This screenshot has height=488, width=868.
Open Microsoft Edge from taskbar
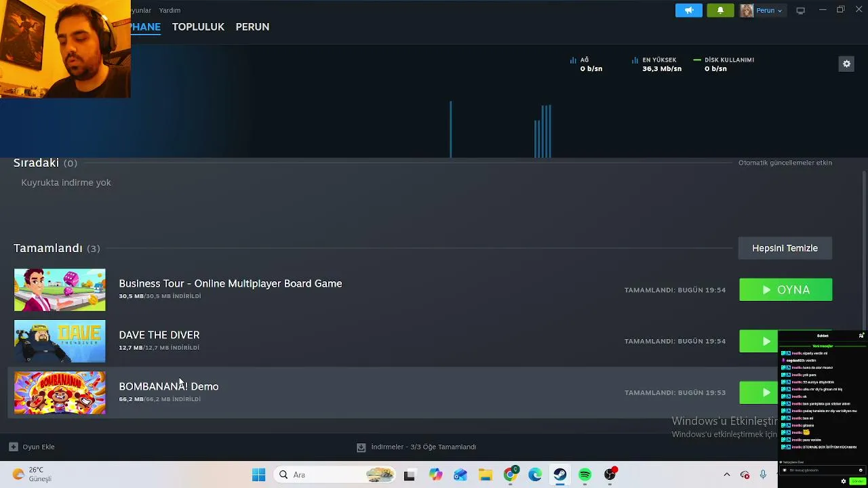coord(535,475)
